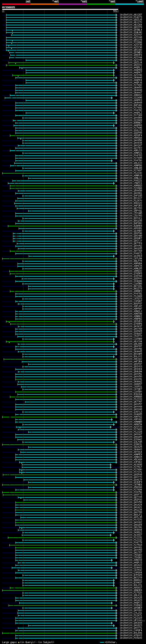Open hit UniRef100_A8J270
The height and width of the screenshot is (644, 146).
tap(131, 22)
